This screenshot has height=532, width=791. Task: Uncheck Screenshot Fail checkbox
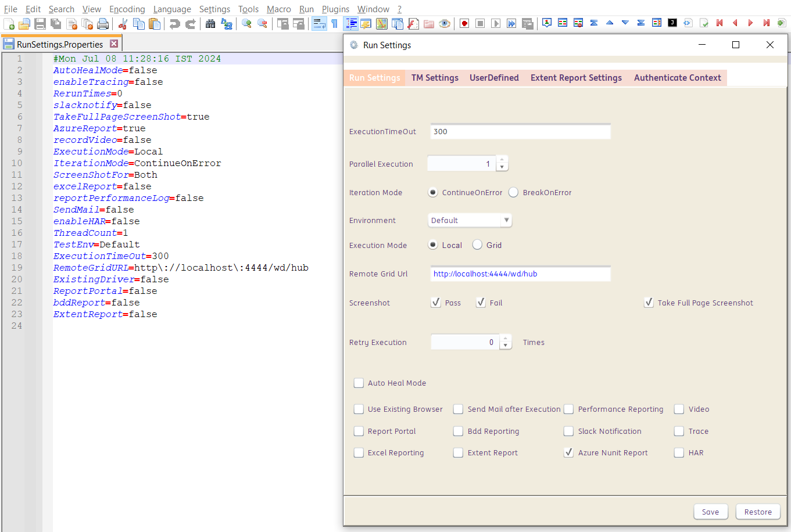(x=481, y=302)
